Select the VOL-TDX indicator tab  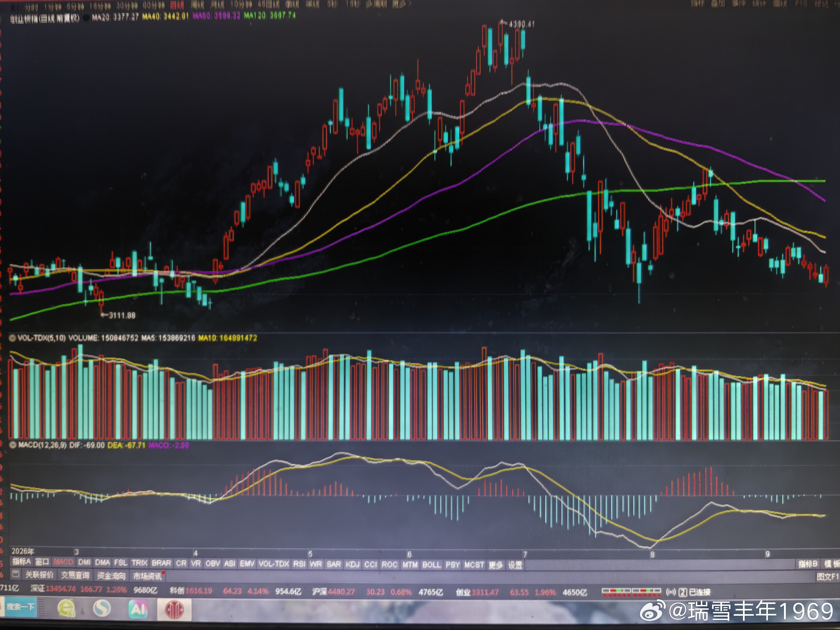click(x=274, y=564)
